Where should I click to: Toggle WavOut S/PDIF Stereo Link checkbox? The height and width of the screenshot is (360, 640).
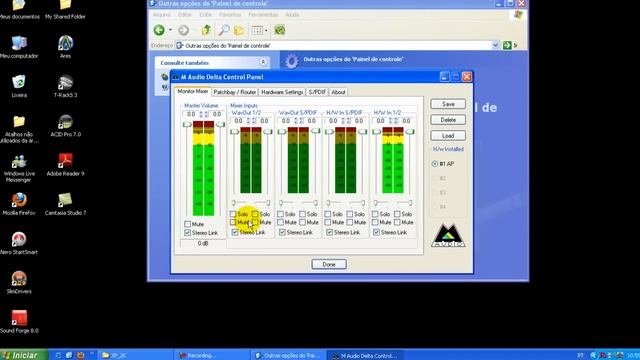pos(282,232)
